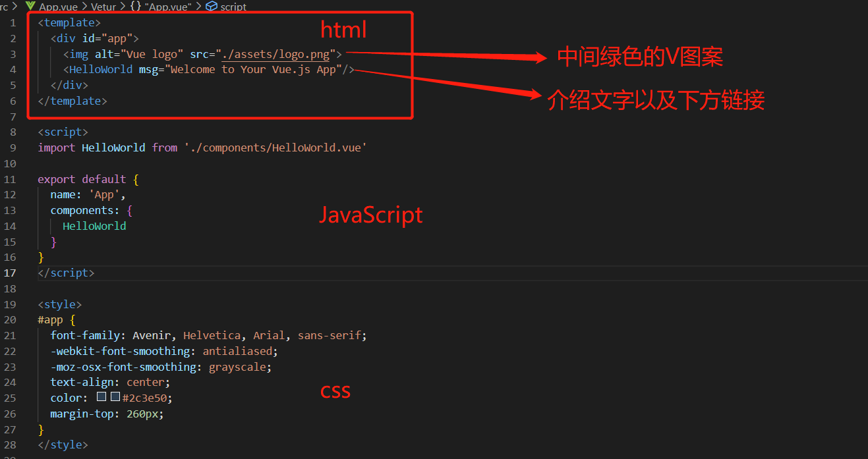The image size is (868, 459).
Task: Click the closing </style> tag
Action: pyautogui.click(x=63, y=445)
